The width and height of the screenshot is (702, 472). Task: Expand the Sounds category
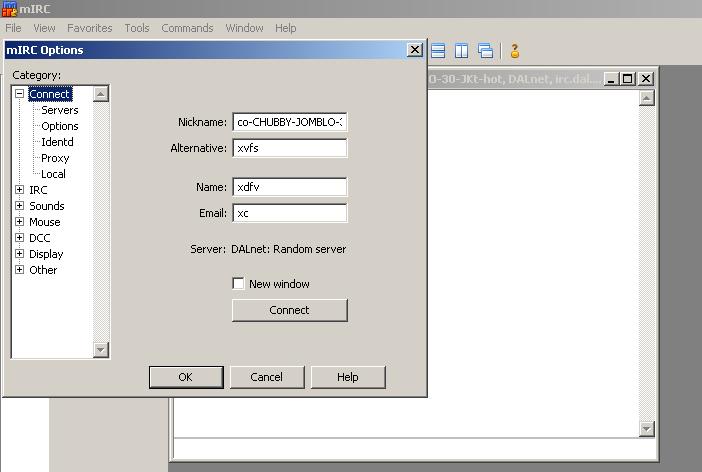[19, 206]
